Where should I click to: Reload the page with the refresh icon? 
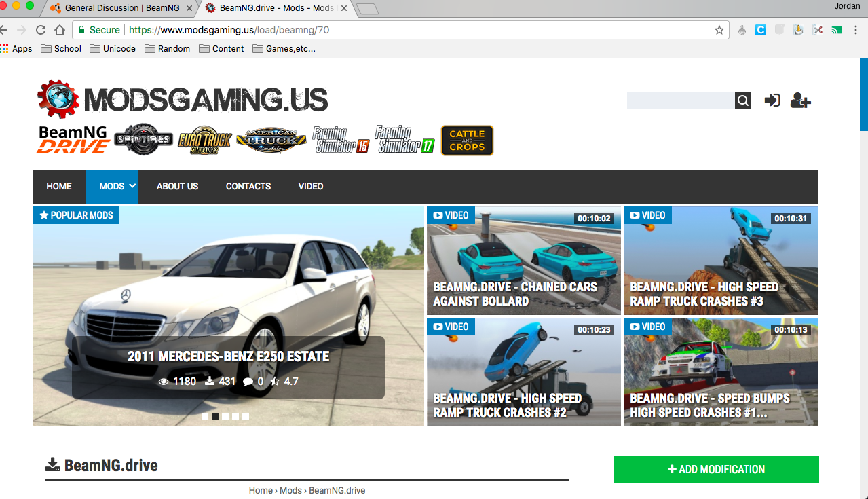(x=41, y=30)
